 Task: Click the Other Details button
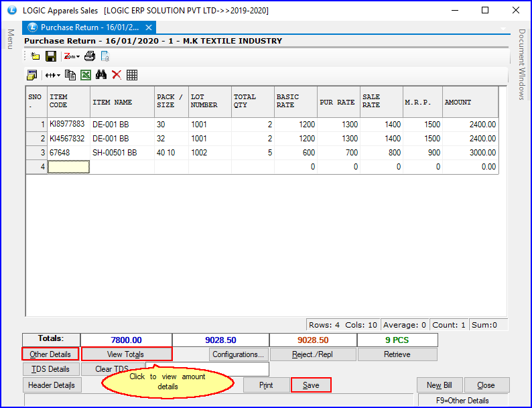point(50,354)
